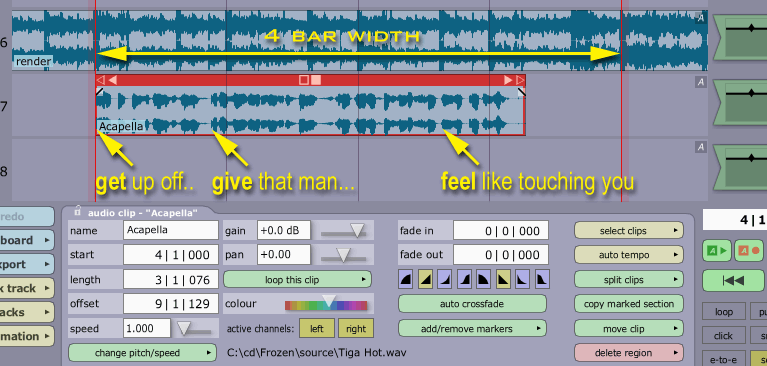Open the 'change pitch/speed' dropdown
767x366 pixels.
(142, 353)
